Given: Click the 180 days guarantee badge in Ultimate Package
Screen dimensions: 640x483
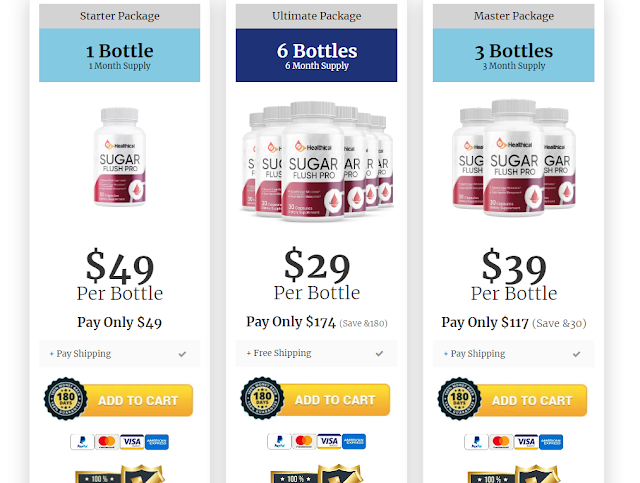Looking at the screenshot, I should 262,398.
